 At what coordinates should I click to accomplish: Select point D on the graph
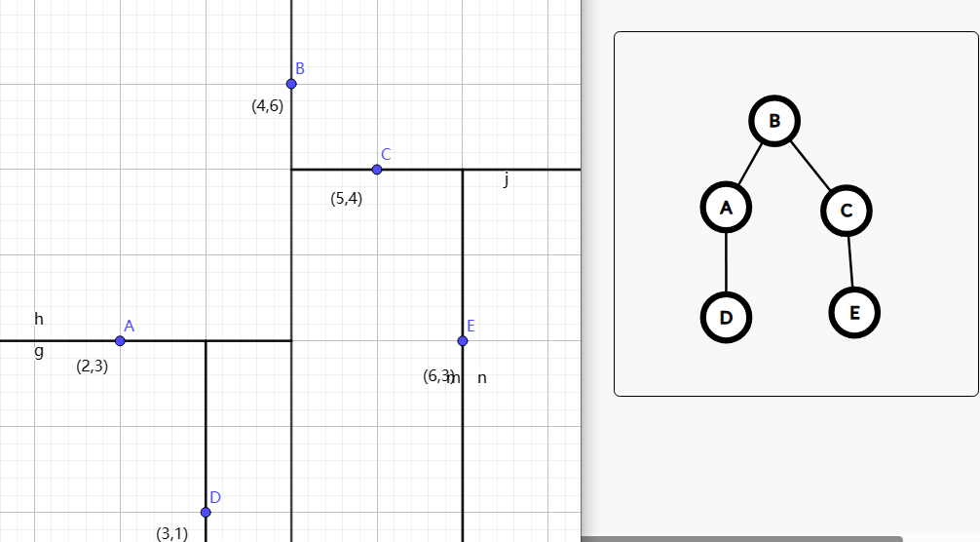206,512
